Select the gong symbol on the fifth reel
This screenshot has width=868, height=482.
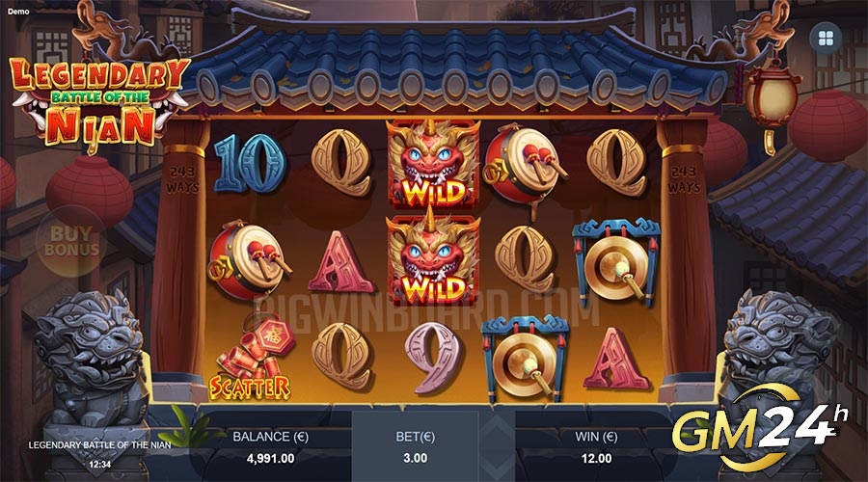tap(616, 263)
